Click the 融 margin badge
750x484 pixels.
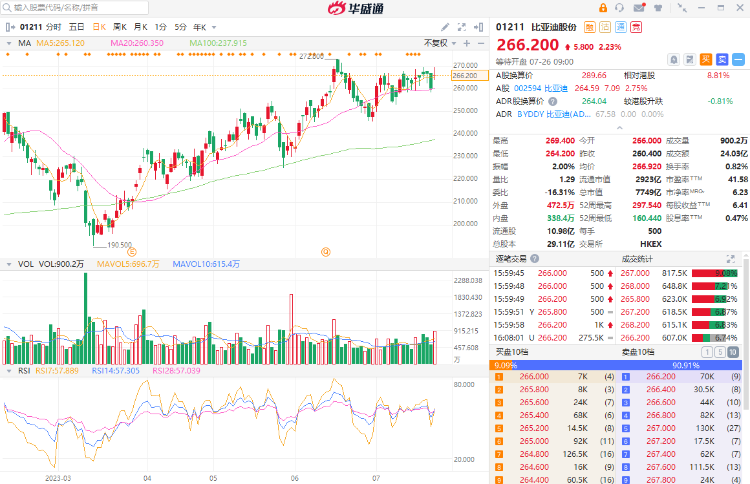coord(590,27)
